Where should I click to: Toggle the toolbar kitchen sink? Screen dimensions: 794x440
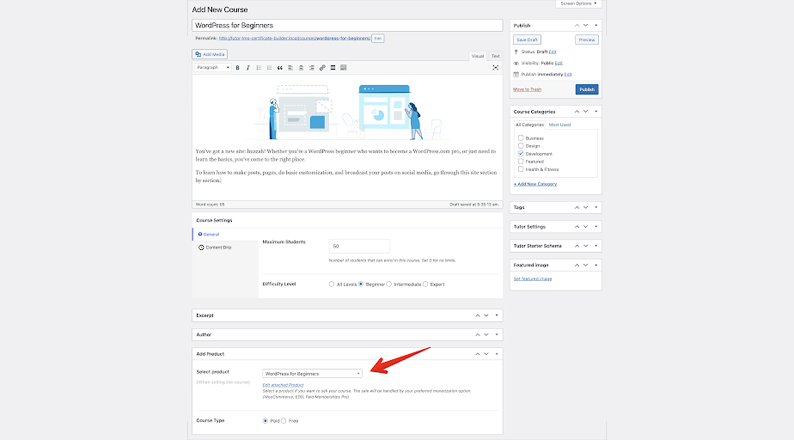(x=344, y=68)
